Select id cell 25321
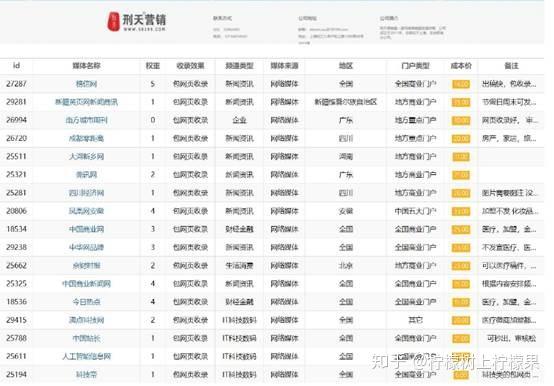 coord(16,175)
